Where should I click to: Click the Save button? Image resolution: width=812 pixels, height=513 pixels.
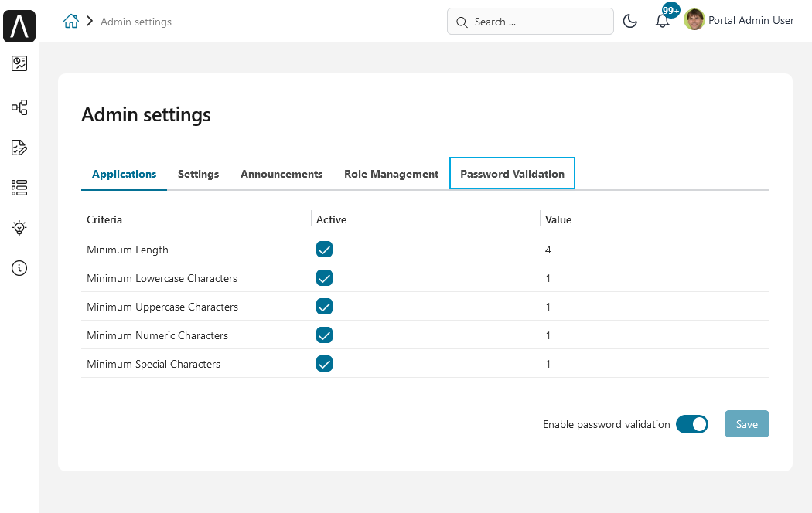[x=747, y=423]
